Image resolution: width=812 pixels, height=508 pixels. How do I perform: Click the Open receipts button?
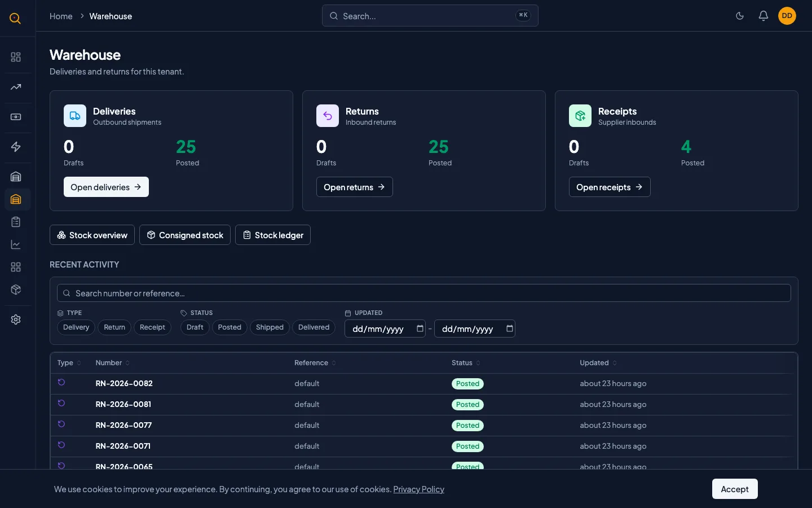click(x=610, y=187)
